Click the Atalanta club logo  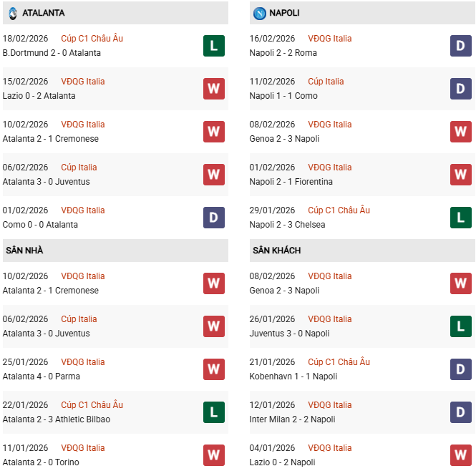(x=12, y=13)
